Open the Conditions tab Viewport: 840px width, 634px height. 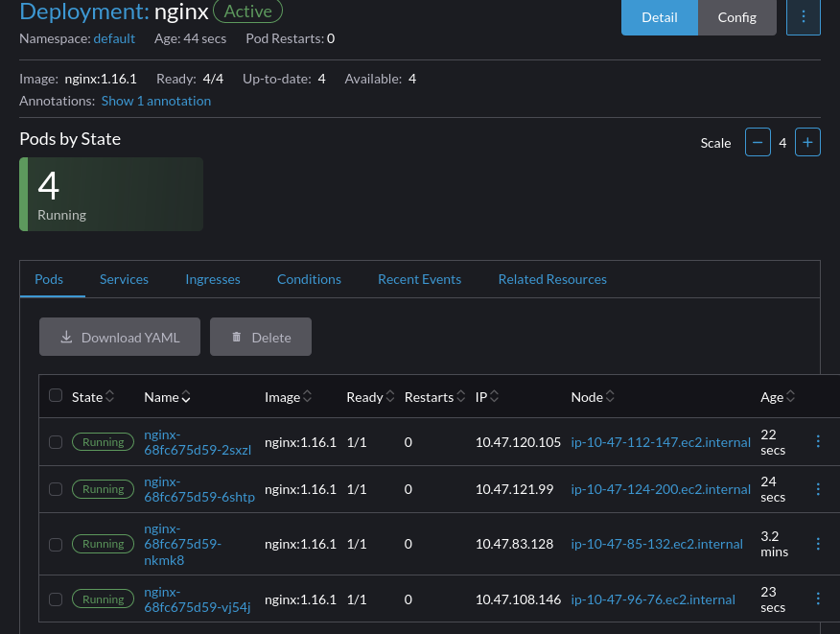[309, 279]
